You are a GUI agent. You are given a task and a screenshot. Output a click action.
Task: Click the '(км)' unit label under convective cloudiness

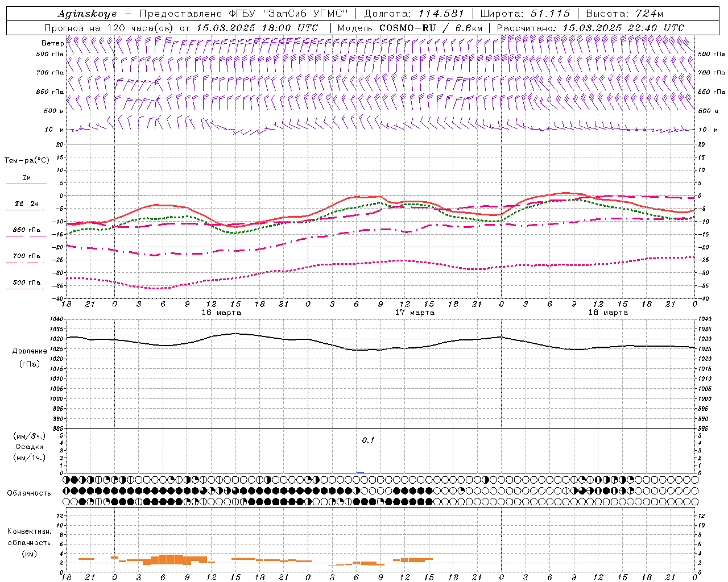pos(29,554)
